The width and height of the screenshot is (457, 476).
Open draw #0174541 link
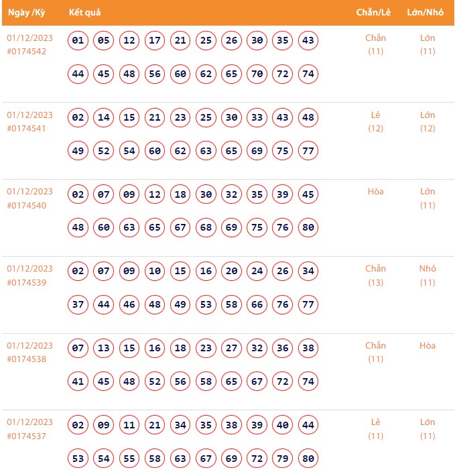pyautogui.click(x=27, y=129)
